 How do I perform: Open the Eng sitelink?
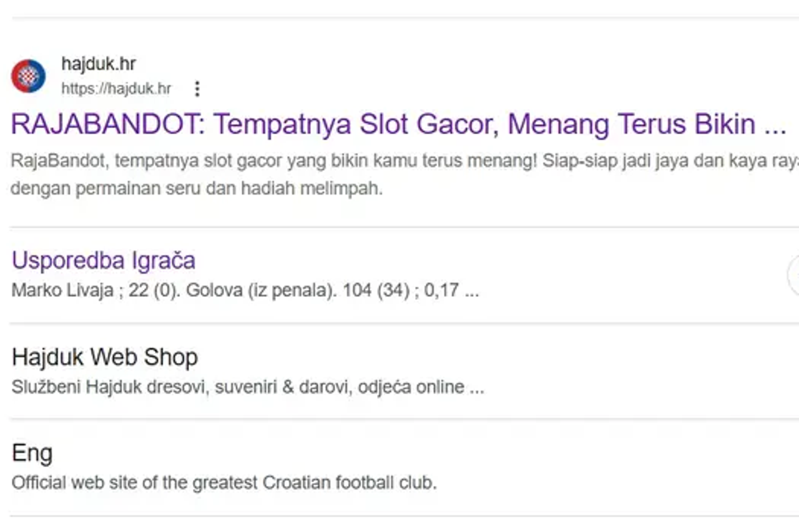tap(32, 453)
